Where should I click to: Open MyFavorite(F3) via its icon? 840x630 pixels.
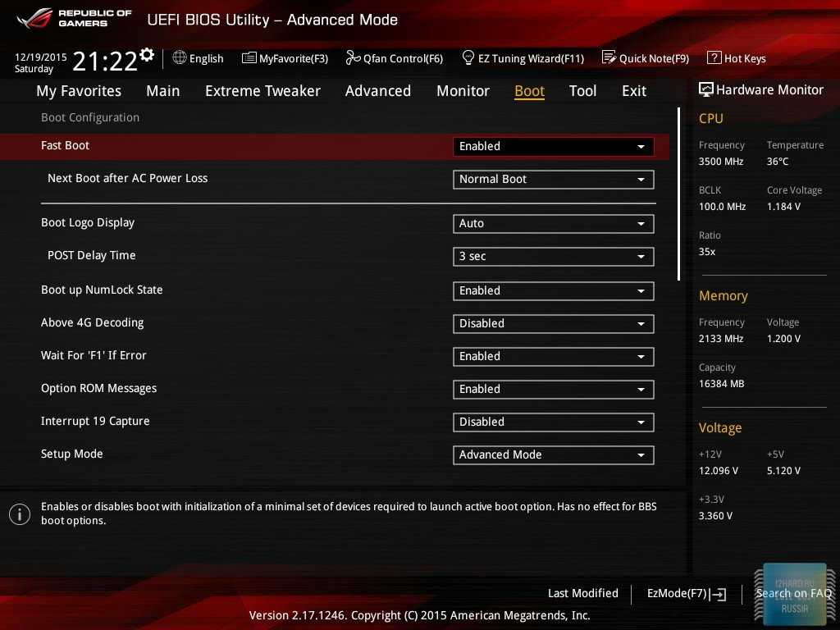pyautogui.click(x=249, y=58)
